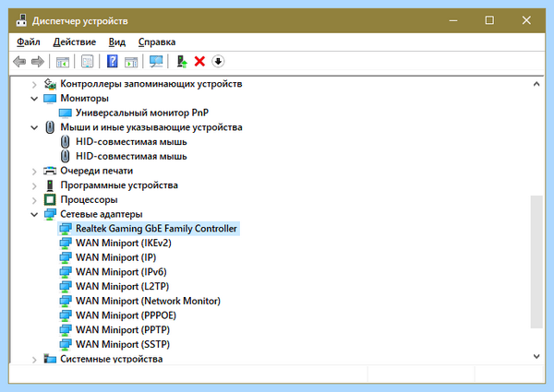Toggle the console tree pane icon
The image size is (554, 392).
tap(63, 62)
